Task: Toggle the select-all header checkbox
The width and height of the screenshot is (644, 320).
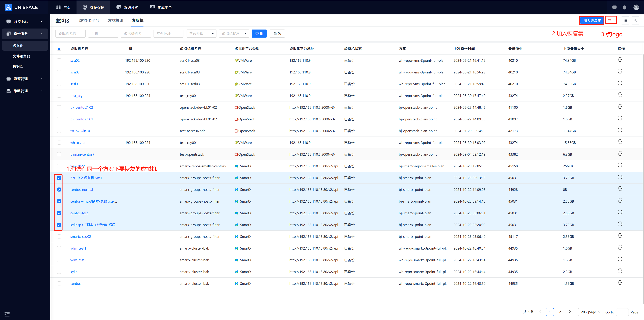Action: tap(59, 49)
